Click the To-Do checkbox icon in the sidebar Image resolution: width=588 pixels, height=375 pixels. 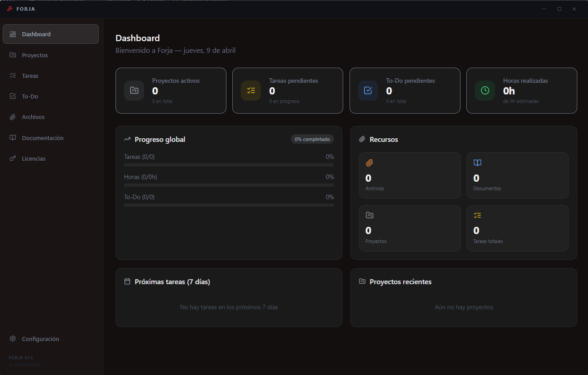(13, 96)
